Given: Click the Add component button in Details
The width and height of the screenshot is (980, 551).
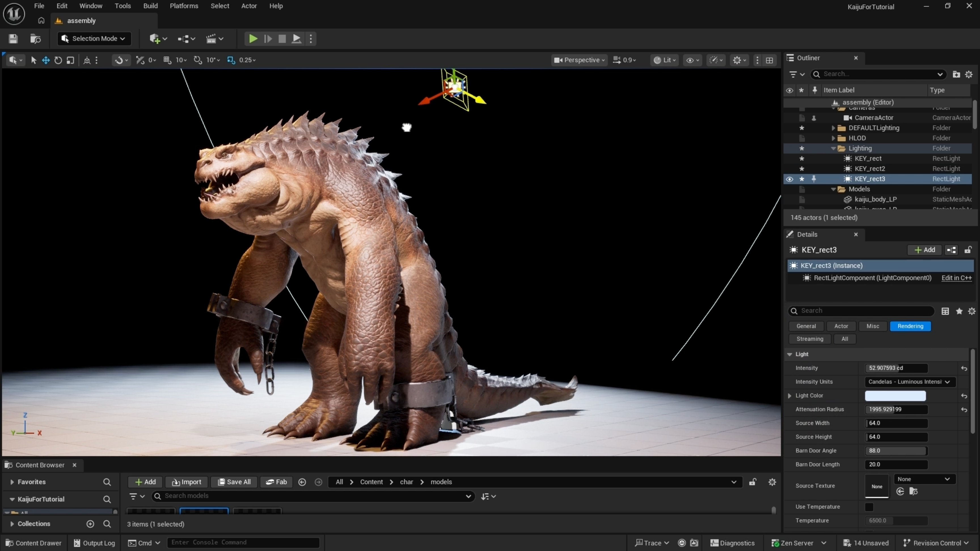Looking at the screenshot, I should [924, 250].
